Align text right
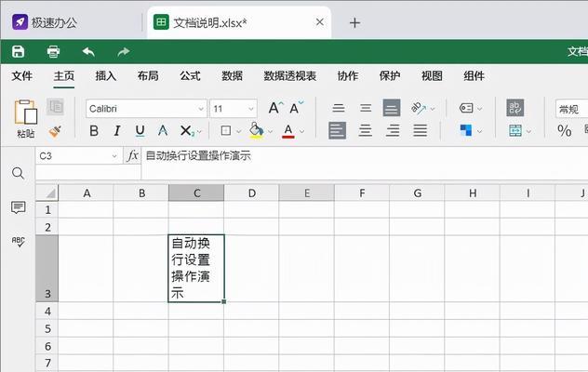This screenshot has height=372, width=588. pos(393,130)
